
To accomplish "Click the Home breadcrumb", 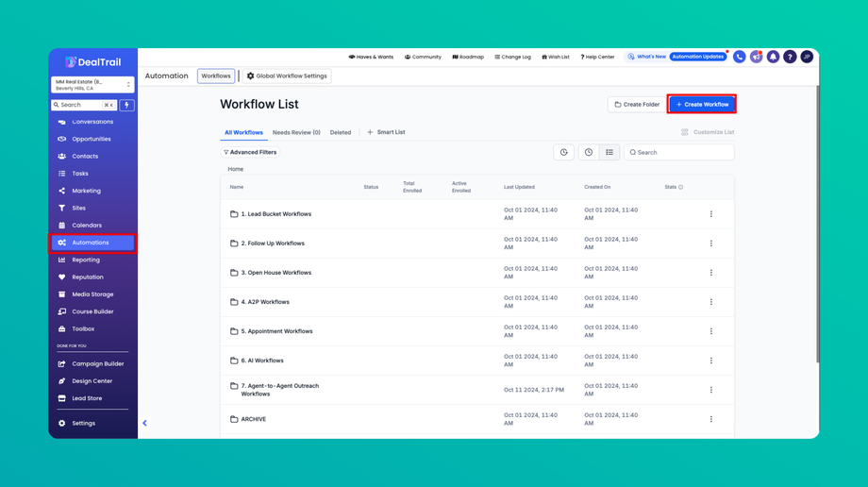I will click(x=235, y=169).
